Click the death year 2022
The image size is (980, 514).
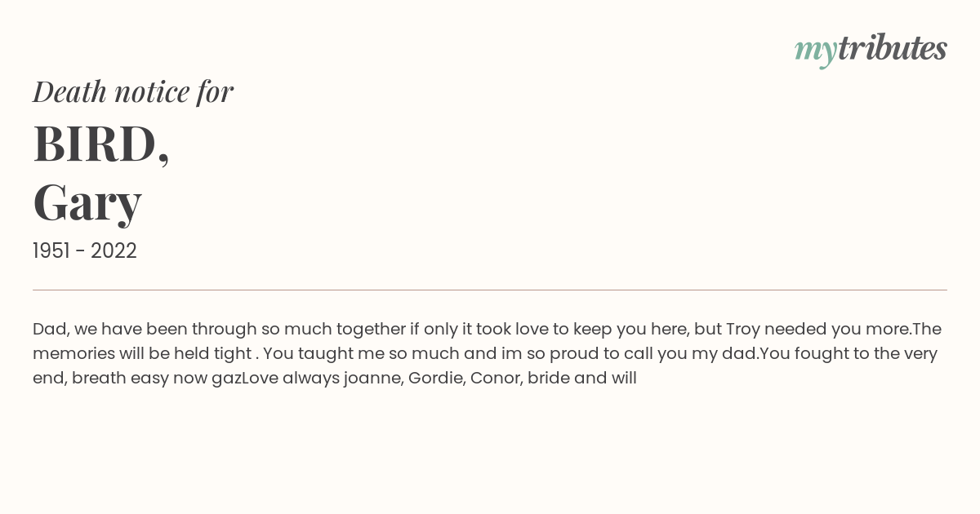point(114,250)
